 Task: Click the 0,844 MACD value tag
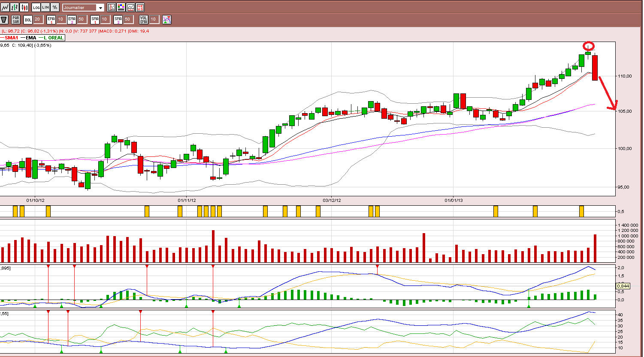click(623, 286)
